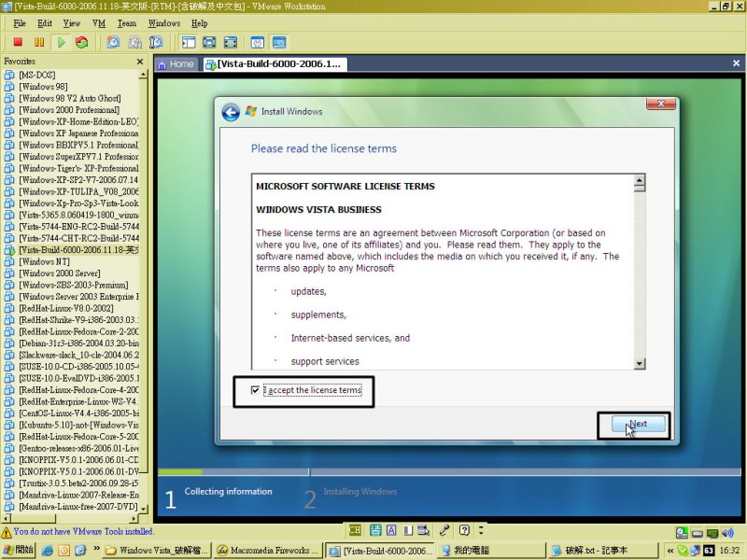Click the license text scrollbar up arrow
This screenshot has width=747, height=560.
pyautogui.click(x=640, y=181)
